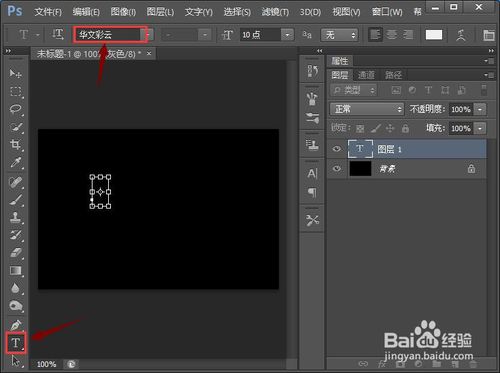The height and width of the screenshot is (373, 500).
Task: Select the Lasso tool
Action: 15,109
